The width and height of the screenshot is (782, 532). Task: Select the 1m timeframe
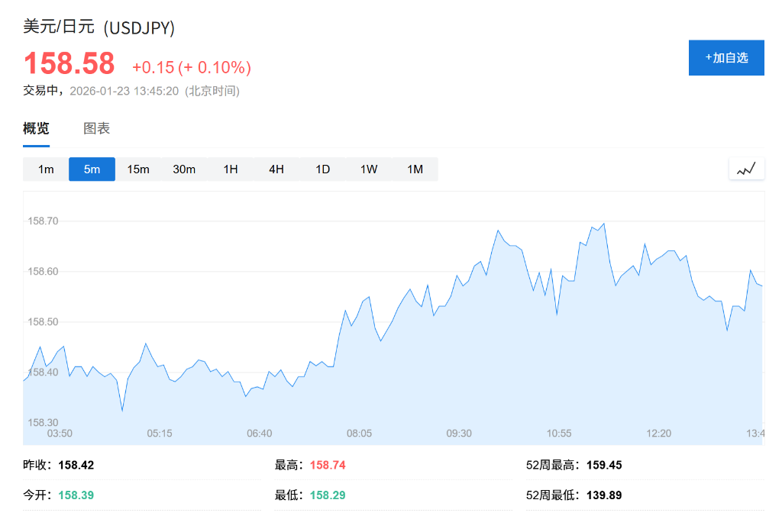point(44,169)
